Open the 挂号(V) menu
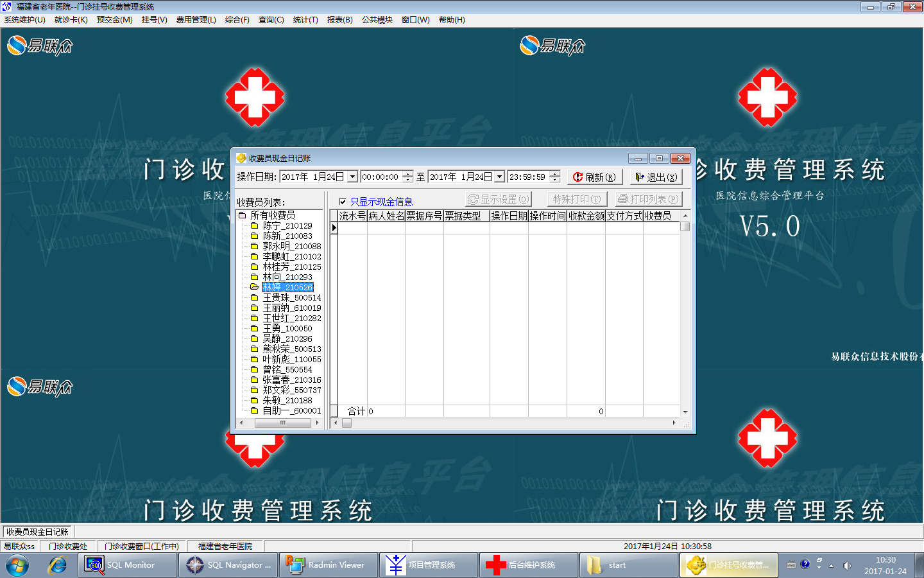The height and width of the screenshot is (578, 924). point(154,20)
